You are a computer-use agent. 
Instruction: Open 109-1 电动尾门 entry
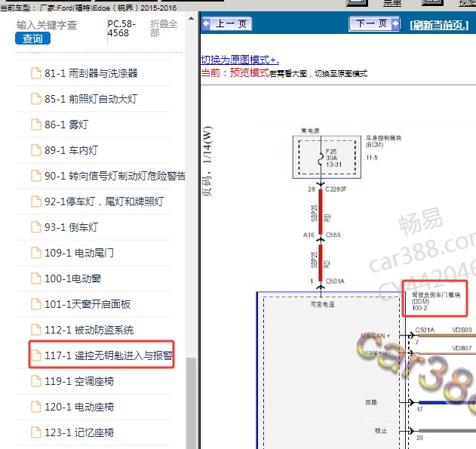click(79, 253)
